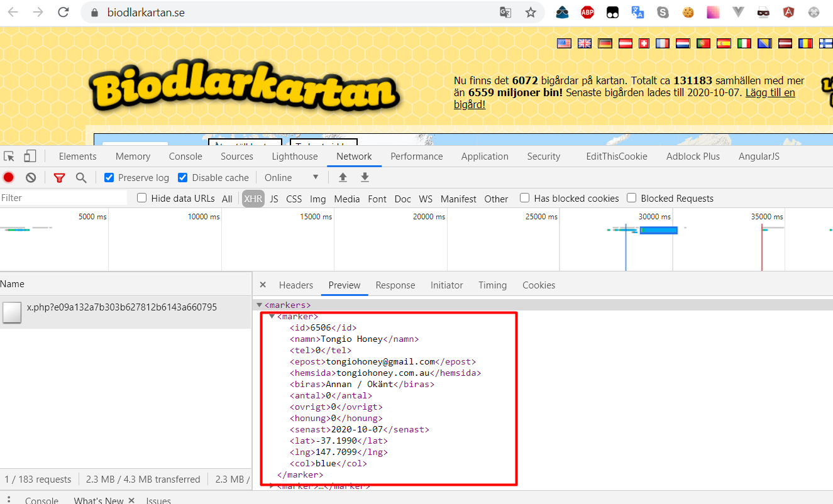Switch to the Elements panel
This screenshot has height=504, width=833.
pyautogui.click(x=78, y=156)
